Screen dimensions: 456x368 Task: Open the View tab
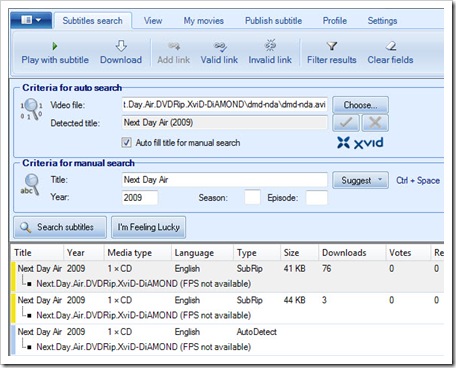click(x=153, y=21)
